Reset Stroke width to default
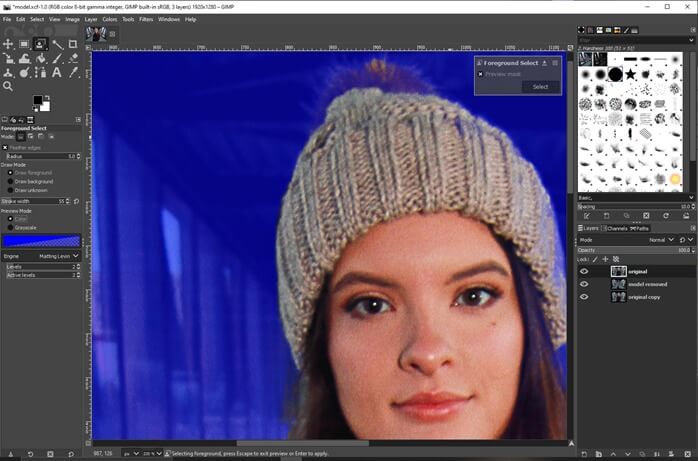 pyautogui.click(x=77, y=201)
